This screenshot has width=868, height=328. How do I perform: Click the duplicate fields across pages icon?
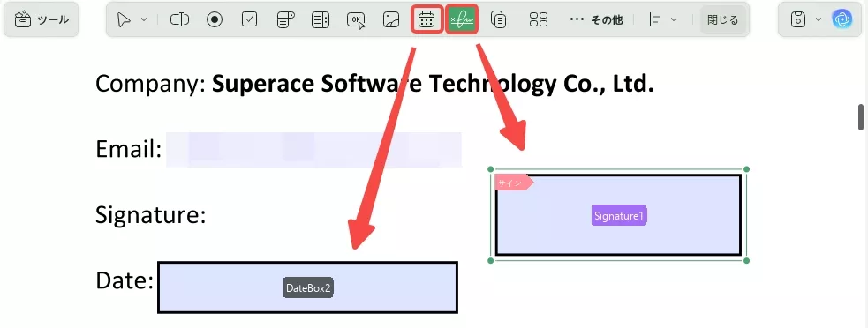[x=499, y=20]
